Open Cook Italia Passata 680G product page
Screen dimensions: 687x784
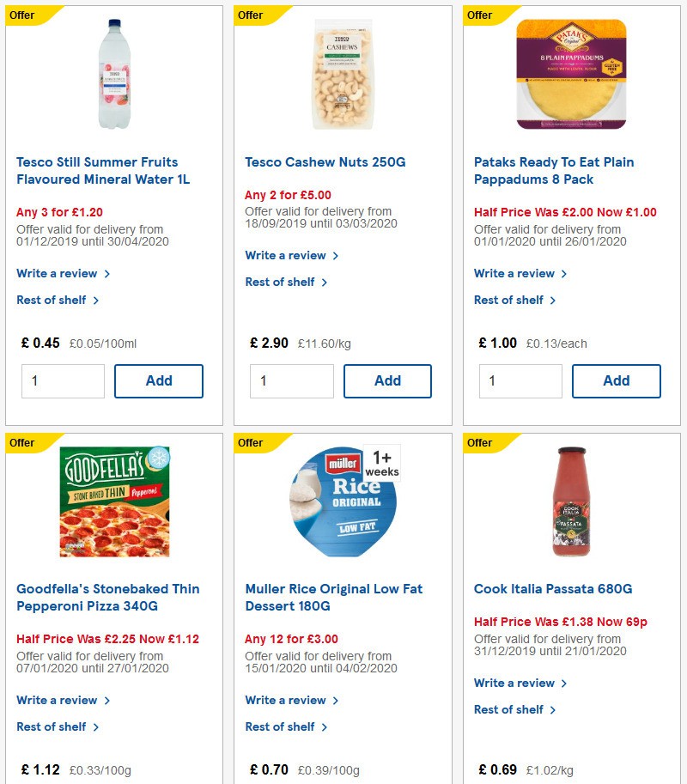tap(554, 588)
